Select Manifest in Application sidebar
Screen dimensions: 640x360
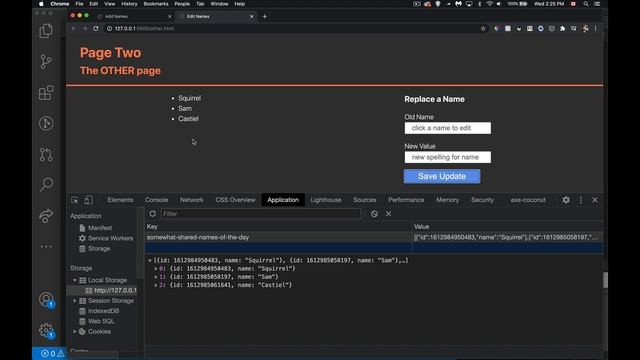100,228
